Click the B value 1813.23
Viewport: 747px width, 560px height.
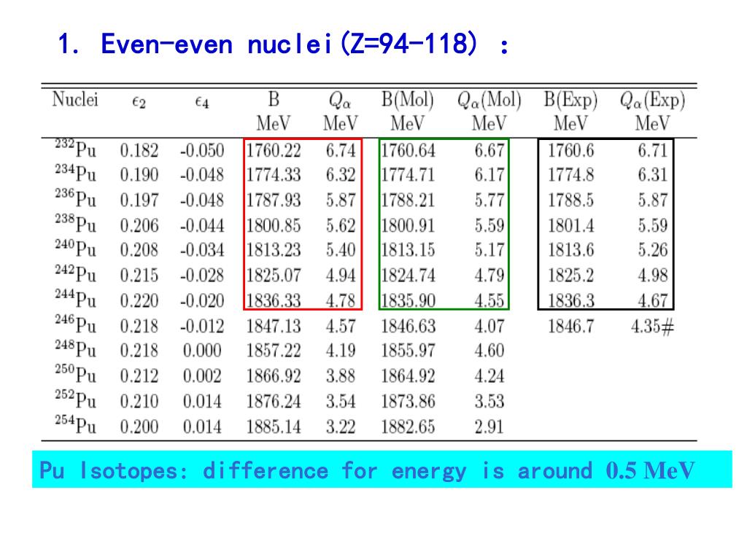tap(274, 250)
